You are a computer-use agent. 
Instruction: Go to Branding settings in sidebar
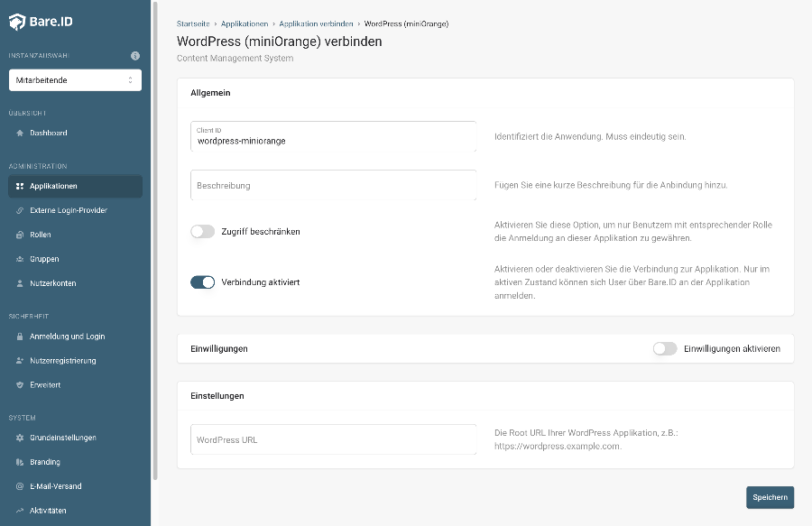(x=45, y=462)
